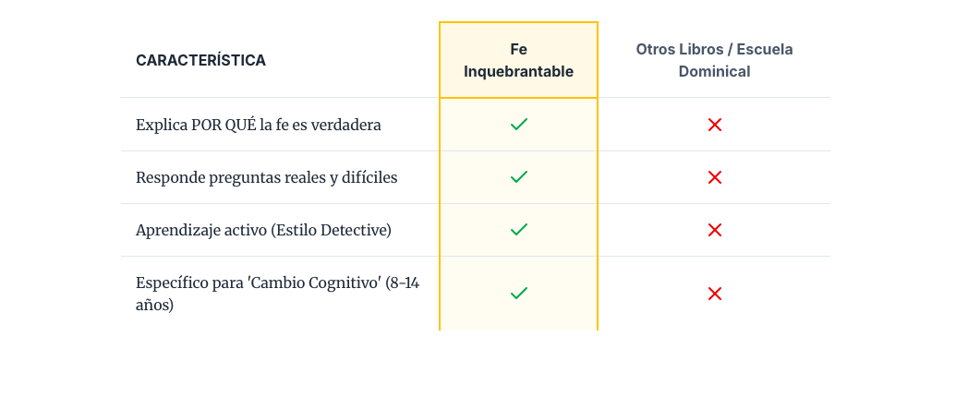980x397 pixels.
Task: Click 'la fe es verdadera' text
Action: tap(321, 125)
